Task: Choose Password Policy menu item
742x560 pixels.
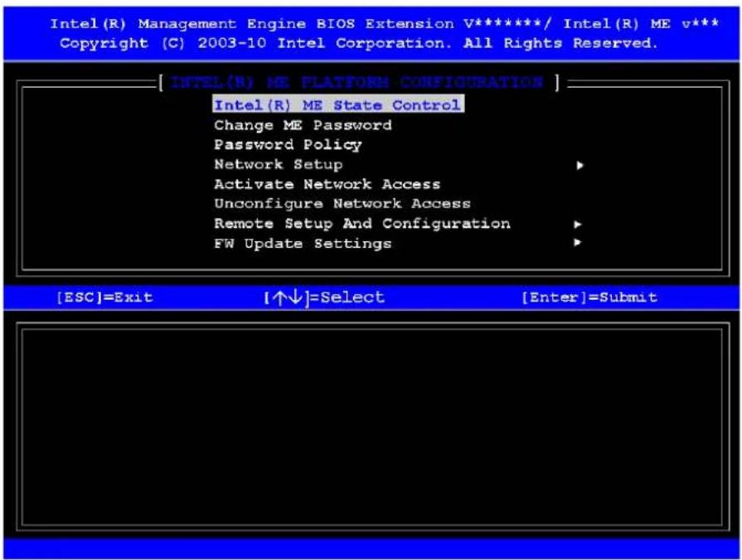Action: 288,145
